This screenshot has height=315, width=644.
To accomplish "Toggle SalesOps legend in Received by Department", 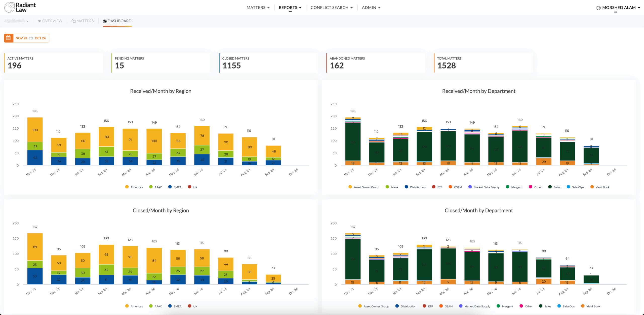I will click(x=575, y=187).
